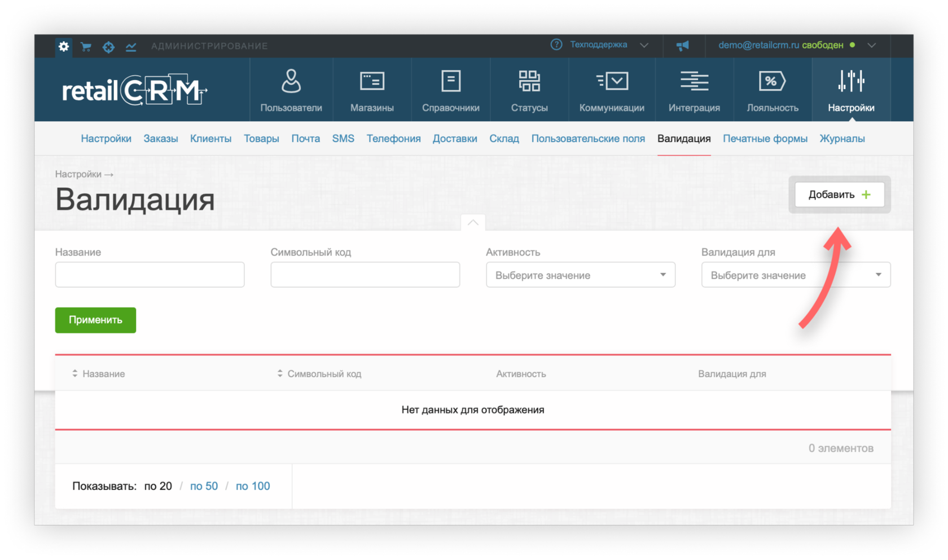Image resolution: width=948 pixels, height=560 pixels.
Task: Sort table by Название column
Action: tap(99, 374)
